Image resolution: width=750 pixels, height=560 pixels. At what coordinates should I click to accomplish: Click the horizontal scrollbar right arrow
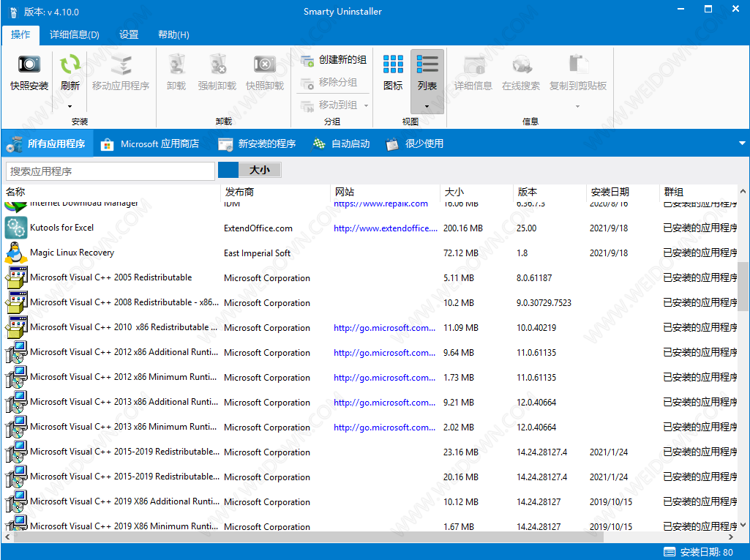(x=730, y=537)
